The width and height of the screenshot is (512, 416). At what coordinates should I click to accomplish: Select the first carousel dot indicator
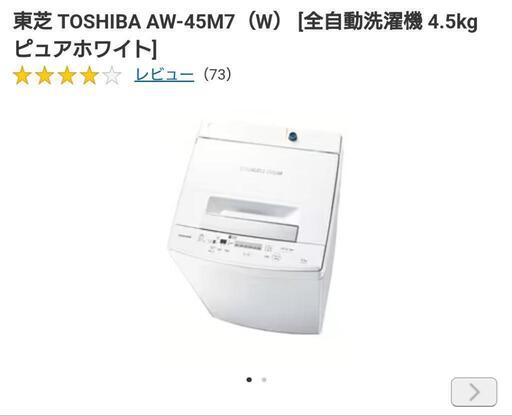pos(249,380)
